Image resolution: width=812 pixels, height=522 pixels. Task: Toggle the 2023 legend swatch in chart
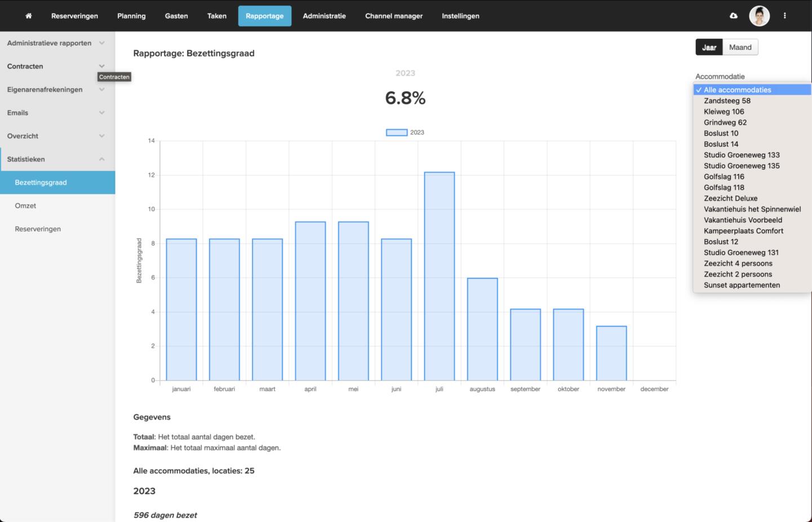[397, 132]
